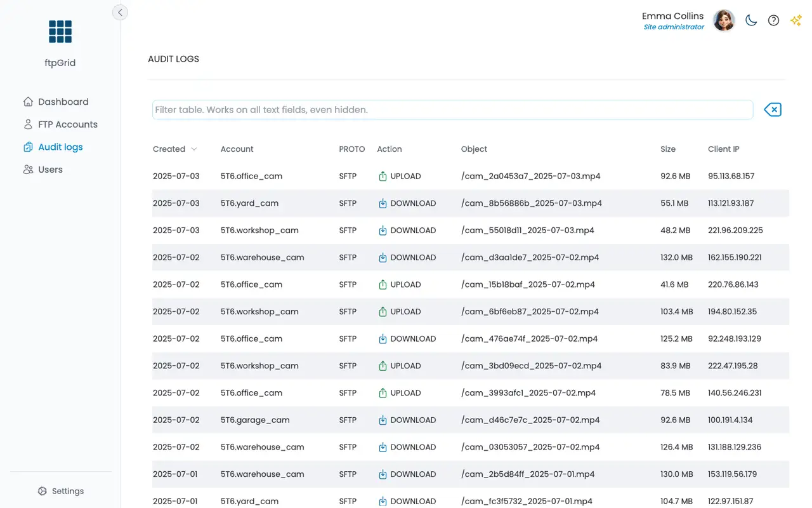This screenshot has width=812, height=508.
Task: Click the Client IP column header
Action: 724,149
